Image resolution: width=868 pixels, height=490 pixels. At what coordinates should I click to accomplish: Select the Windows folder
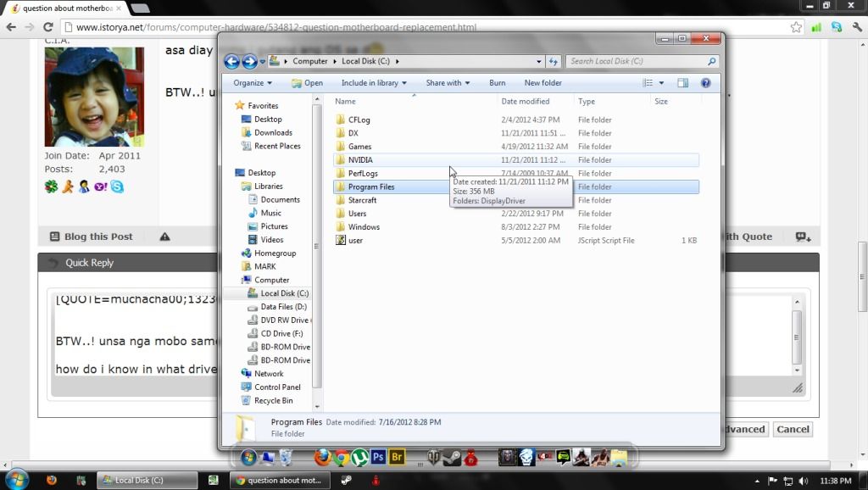point(364,227)
